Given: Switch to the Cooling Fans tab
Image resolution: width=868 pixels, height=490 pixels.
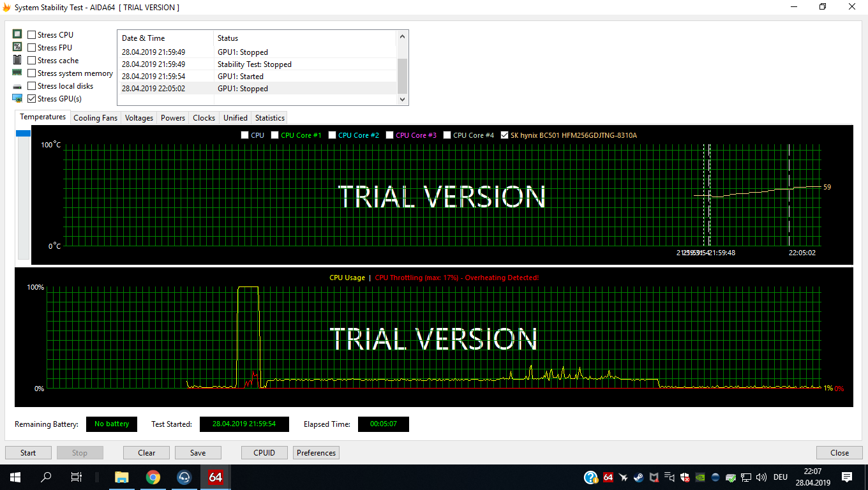Looking at the screenshot, I should pyautogui.click(x=96, y=118).
